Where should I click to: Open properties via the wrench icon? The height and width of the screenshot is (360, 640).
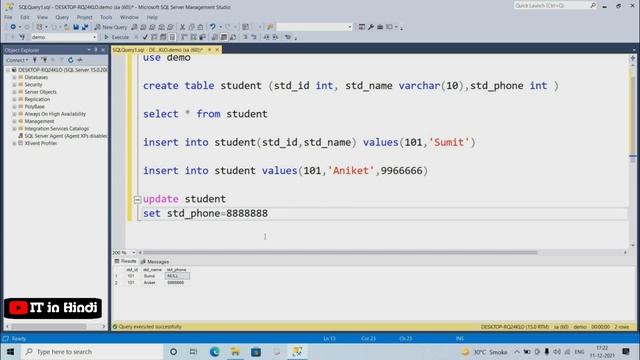coord(371,27)
